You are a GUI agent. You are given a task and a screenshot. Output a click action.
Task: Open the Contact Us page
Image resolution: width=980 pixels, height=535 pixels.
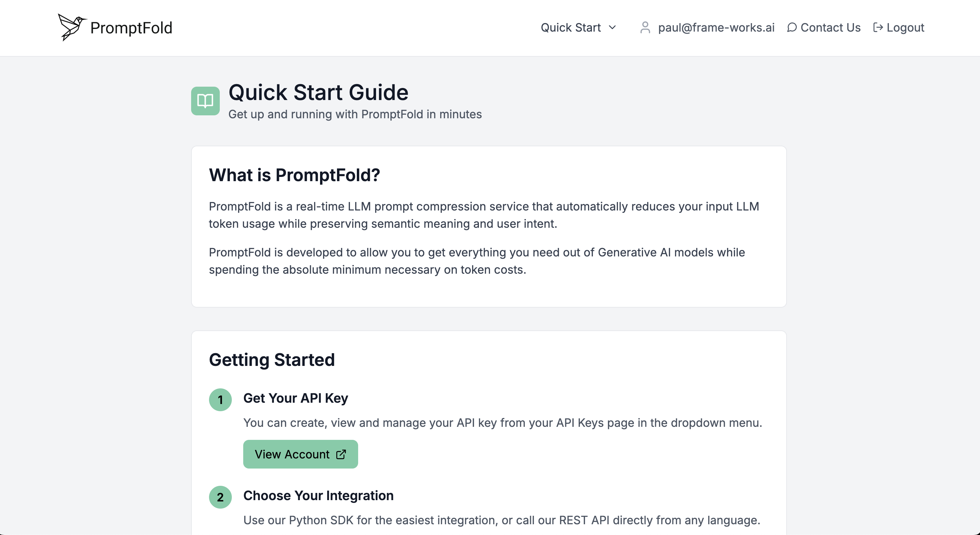824,27
